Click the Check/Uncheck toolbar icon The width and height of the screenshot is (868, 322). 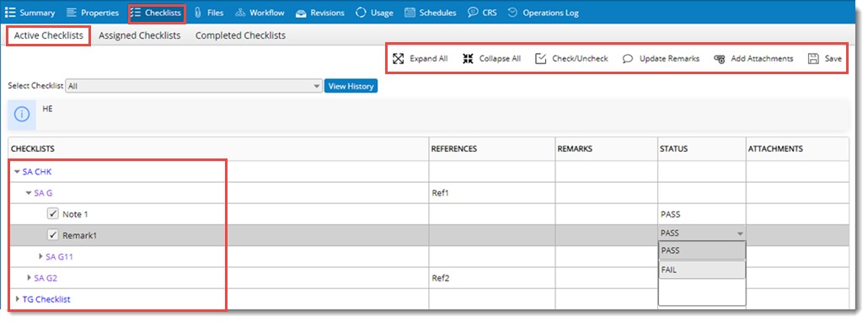click(541, 59)
